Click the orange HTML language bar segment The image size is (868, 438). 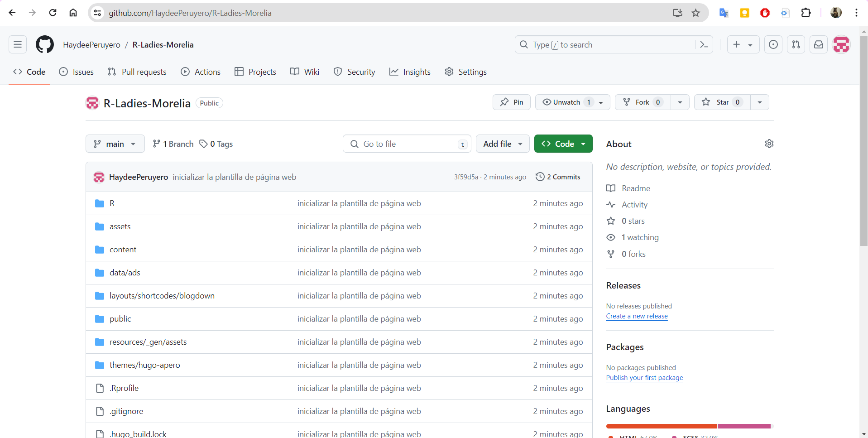(x=662, y=426)
